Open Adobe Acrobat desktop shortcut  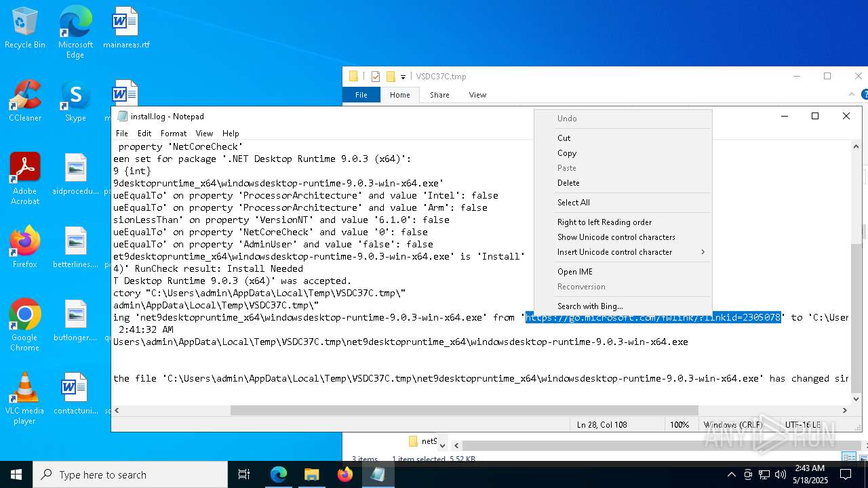pos(25,179)
